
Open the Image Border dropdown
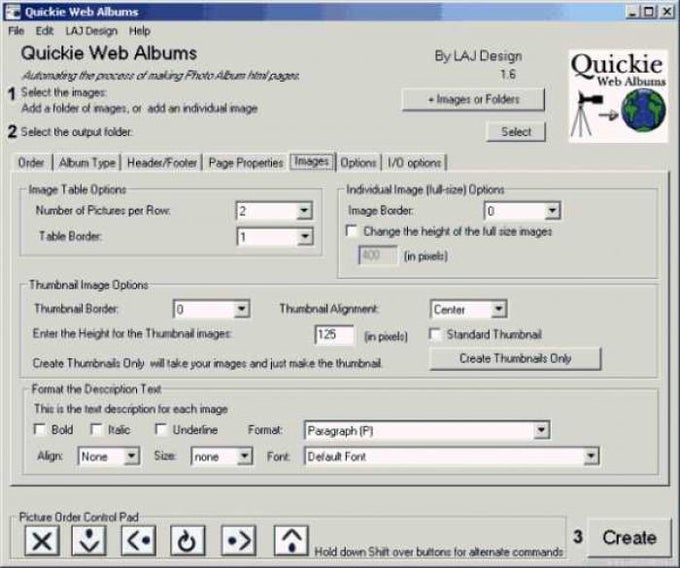pos(552,211)
